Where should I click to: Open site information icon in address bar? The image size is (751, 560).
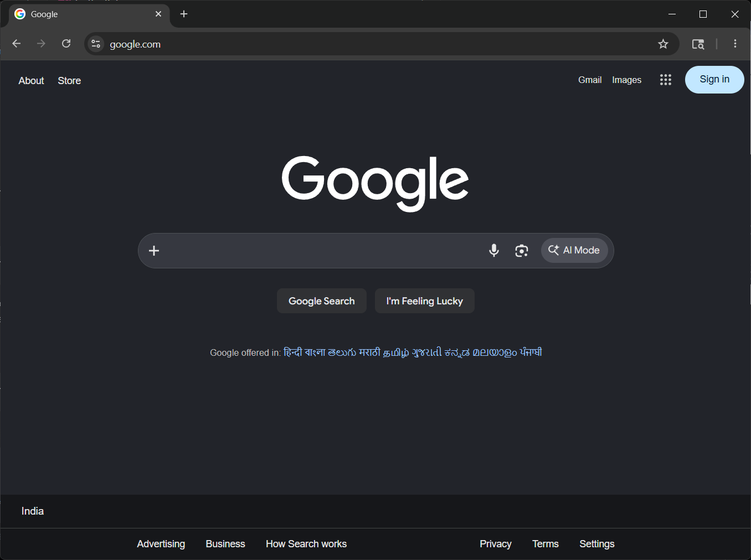[x=96, y=44]
